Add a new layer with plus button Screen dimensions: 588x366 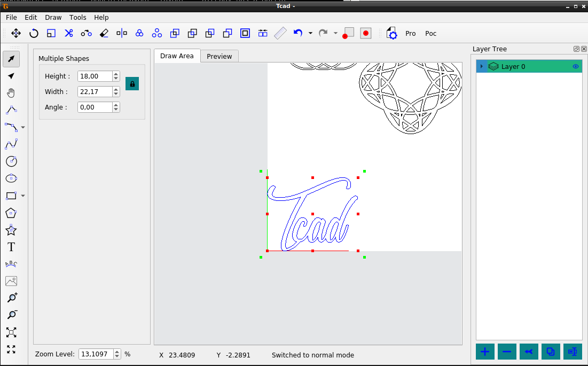click(x=485, y=352)
